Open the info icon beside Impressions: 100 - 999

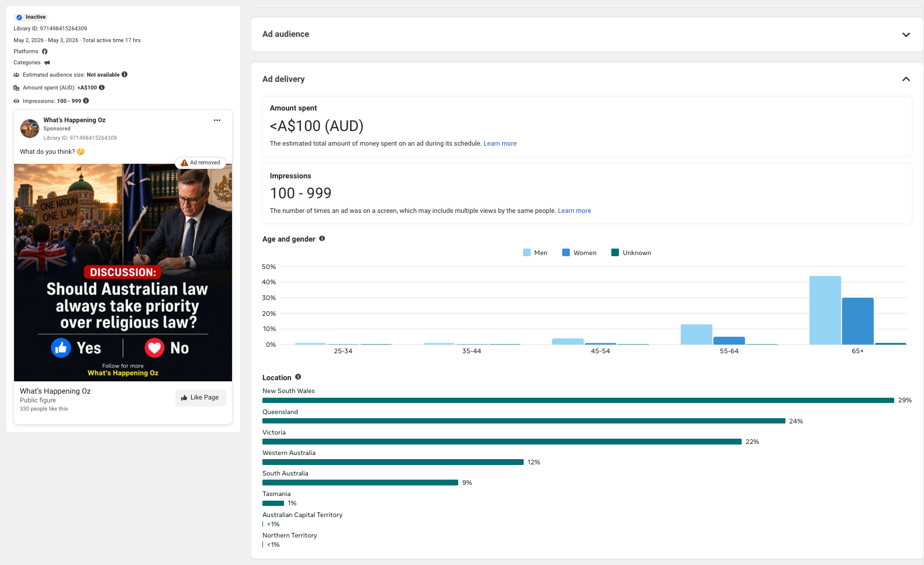click(x=86, y=101)
